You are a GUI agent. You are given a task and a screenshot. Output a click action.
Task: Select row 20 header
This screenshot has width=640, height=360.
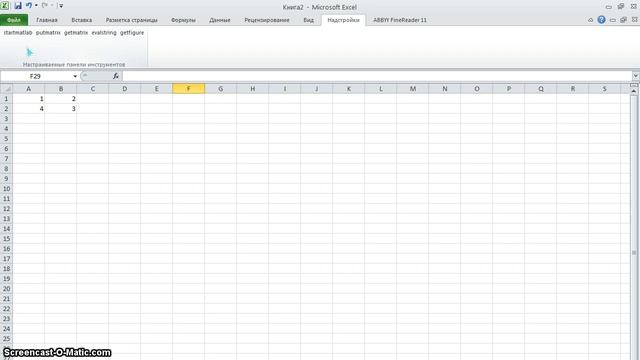6,289
